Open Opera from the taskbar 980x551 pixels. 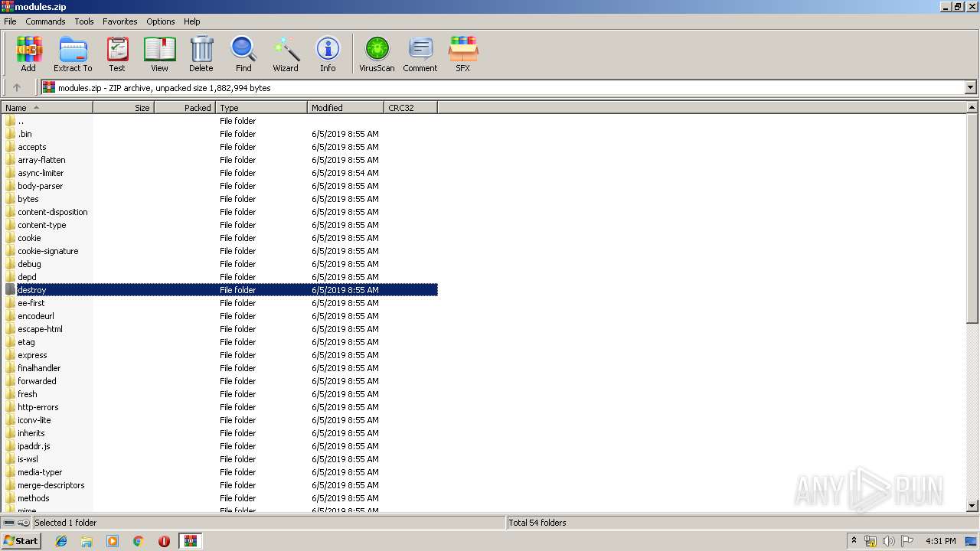(164, 541)
